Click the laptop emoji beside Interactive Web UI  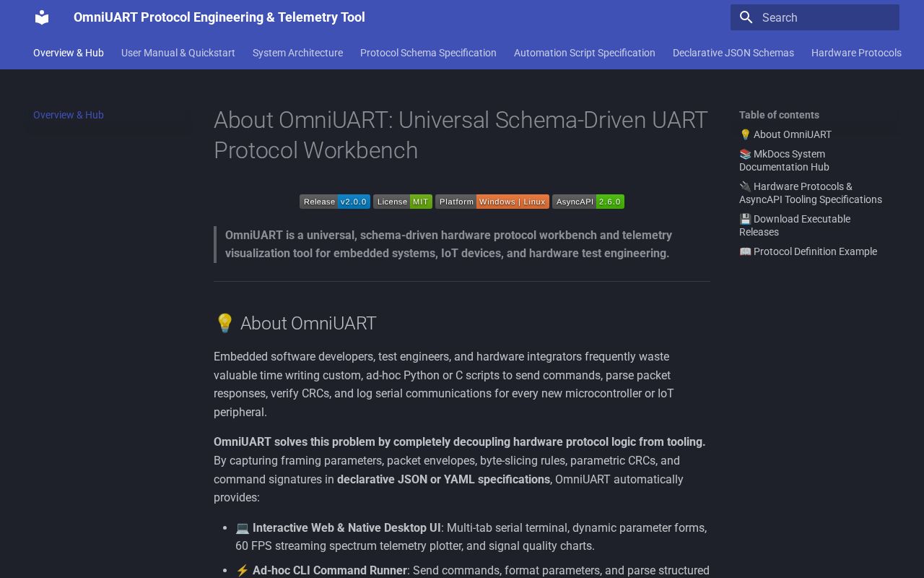coord(243,528)
